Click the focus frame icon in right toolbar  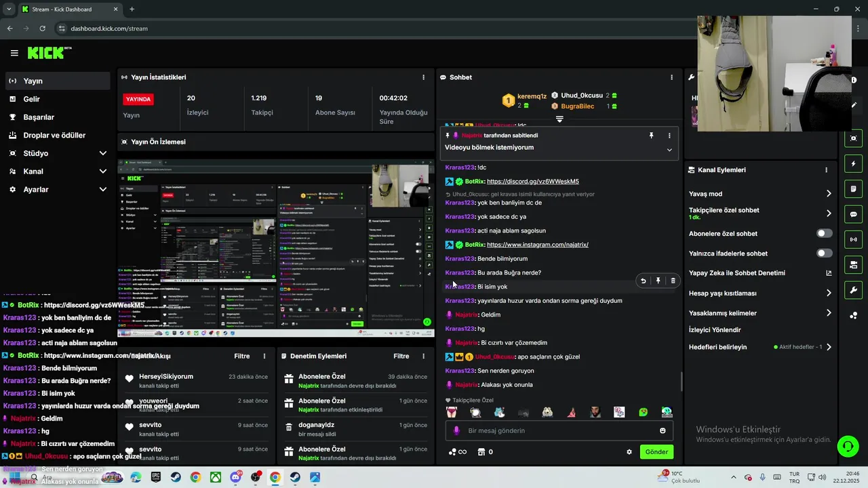coord(854,138)
